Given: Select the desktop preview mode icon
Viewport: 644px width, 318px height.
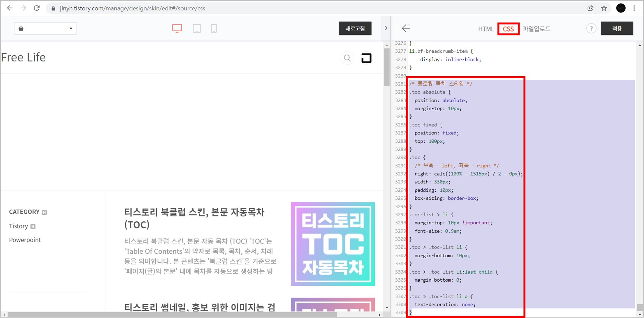Looking at the screenshot, I should 177,28.
